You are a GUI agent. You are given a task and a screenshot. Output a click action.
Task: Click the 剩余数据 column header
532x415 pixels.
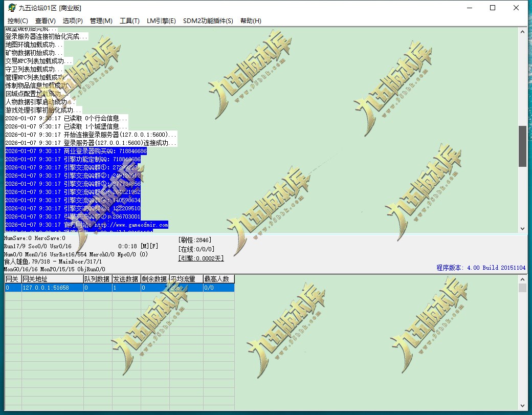[x=154, y=279]
